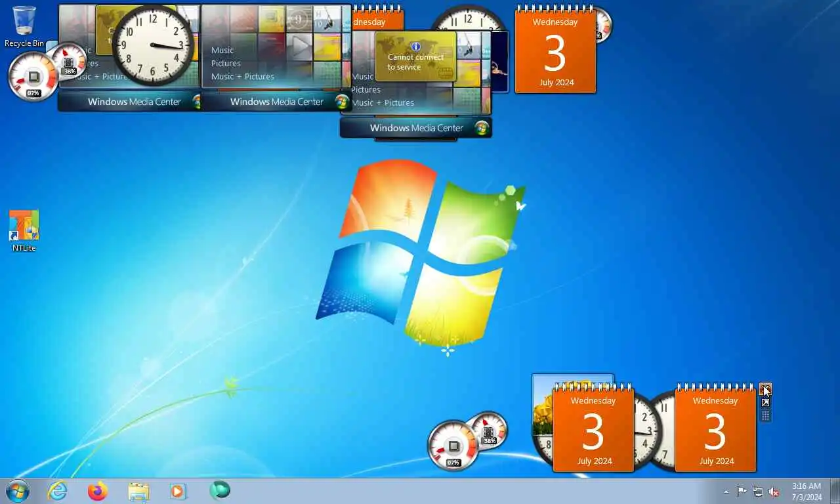Click the large CPU dial below Recycle Bin
Viewport: 840px width, 504px height.
pos(33,77)
